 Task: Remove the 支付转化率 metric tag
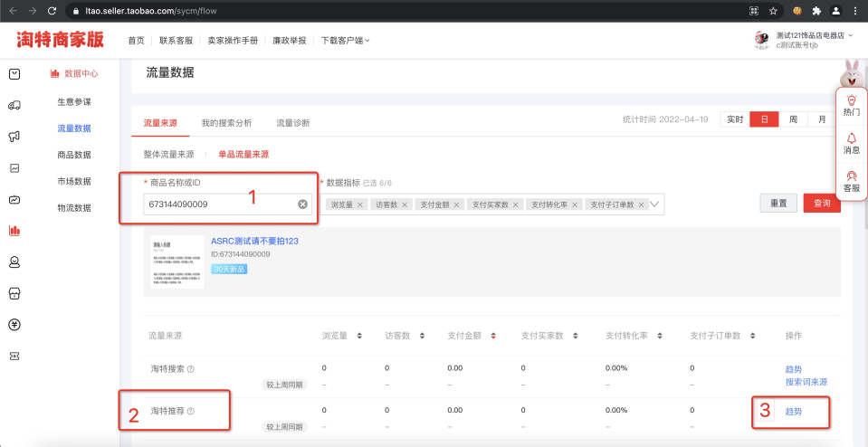pos(575,204)
